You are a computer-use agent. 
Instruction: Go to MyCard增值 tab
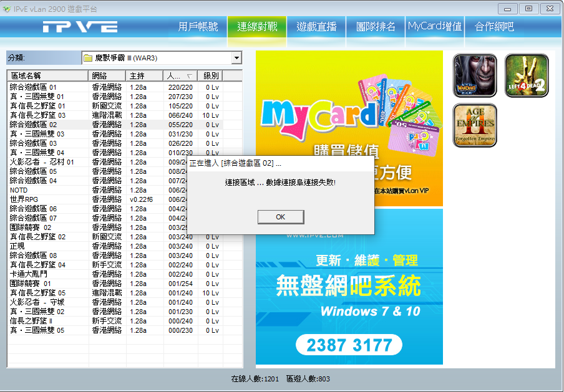click(x=435, y=27)
